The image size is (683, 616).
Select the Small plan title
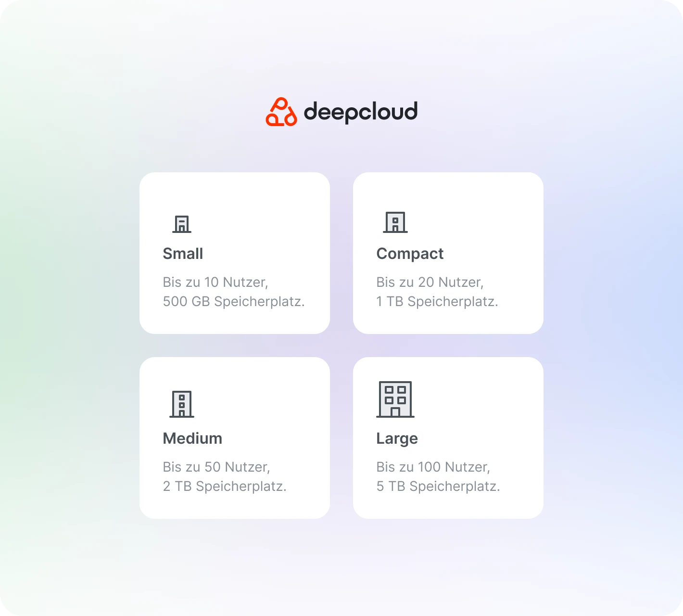pos(183,254)
